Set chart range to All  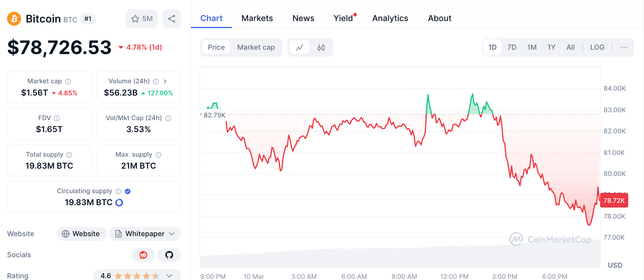pos(571,47)
